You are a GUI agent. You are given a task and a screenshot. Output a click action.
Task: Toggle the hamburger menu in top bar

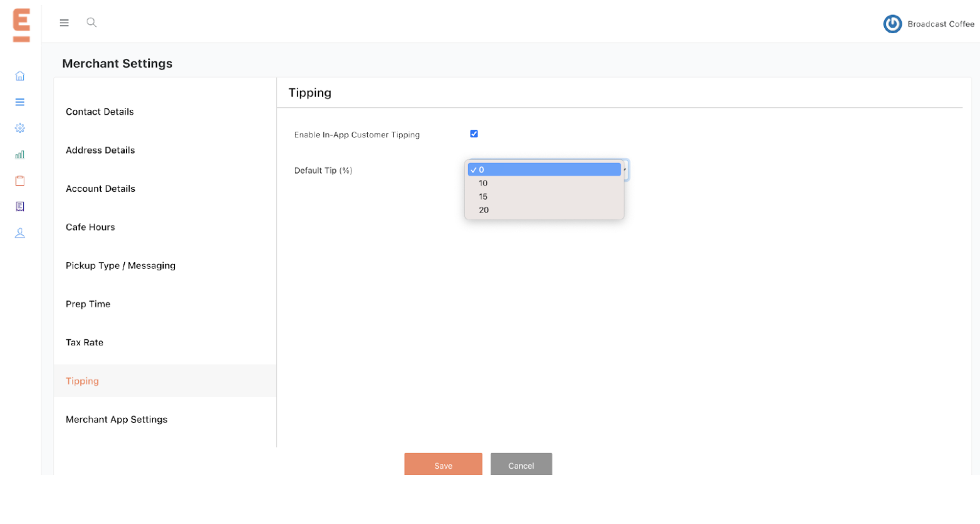coord(64,23)
